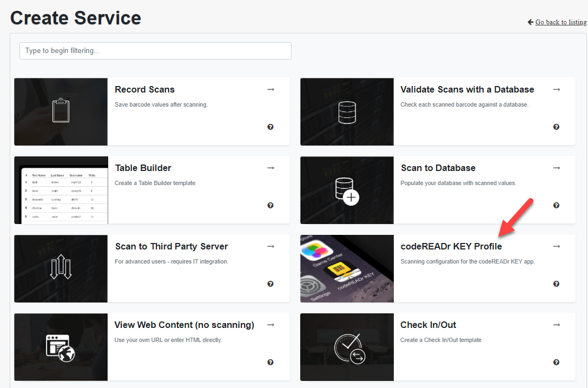Select the View Web Content (no scanning) title
The height and width of the screenshot is (388, 588).
pyautogui.click(x=184, y=325)
